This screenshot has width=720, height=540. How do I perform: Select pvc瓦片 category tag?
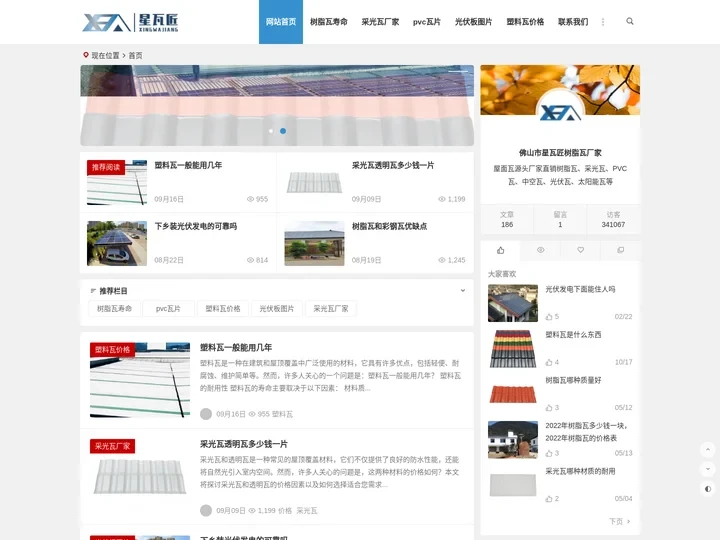[168, 309]
